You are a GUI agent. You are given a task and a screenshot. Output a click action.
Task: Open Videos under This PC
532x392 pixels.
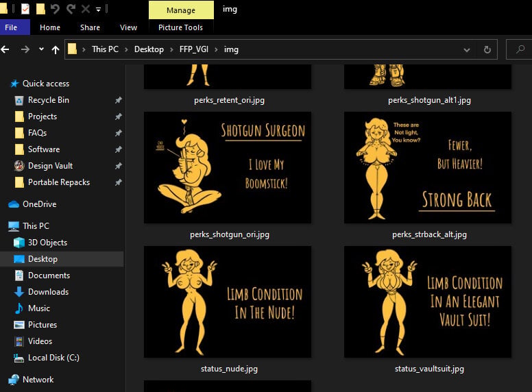point(40,341)
